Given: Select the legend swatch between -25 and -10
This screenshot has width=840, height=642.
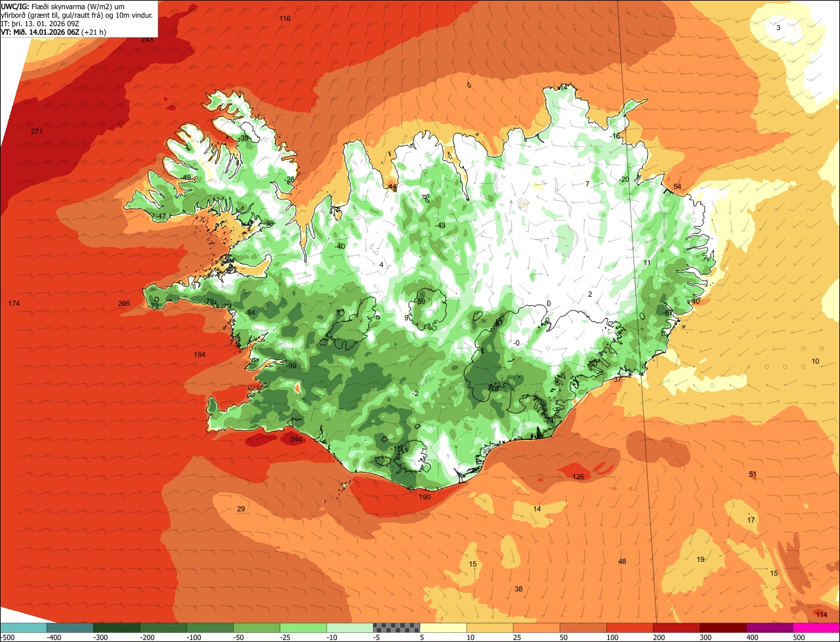Looking at the screenshot, I should point(303,628).
